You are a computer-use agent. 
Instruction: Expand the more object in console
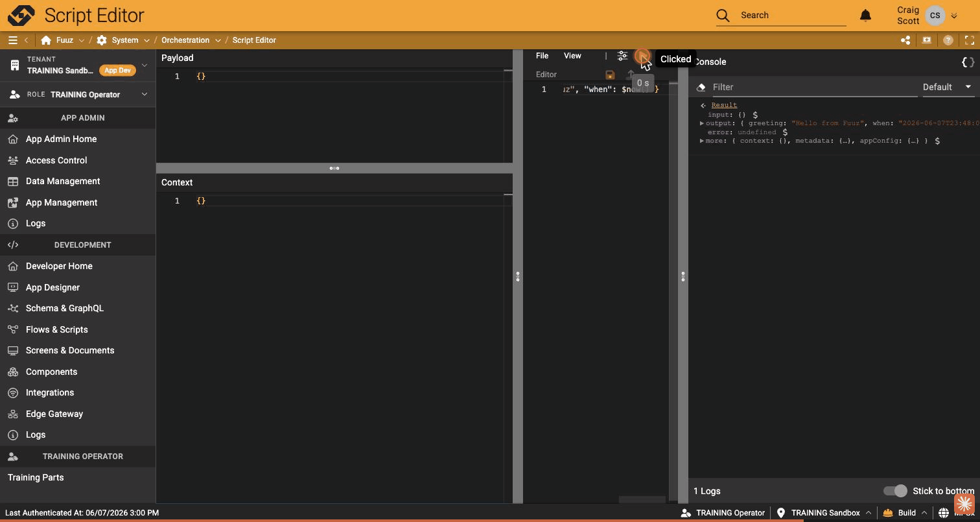[702, 141]
